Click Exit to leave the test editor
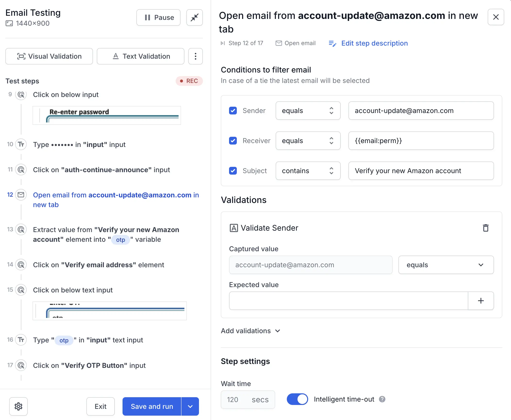This screenshot has height=420, width=511. (100, 406)
